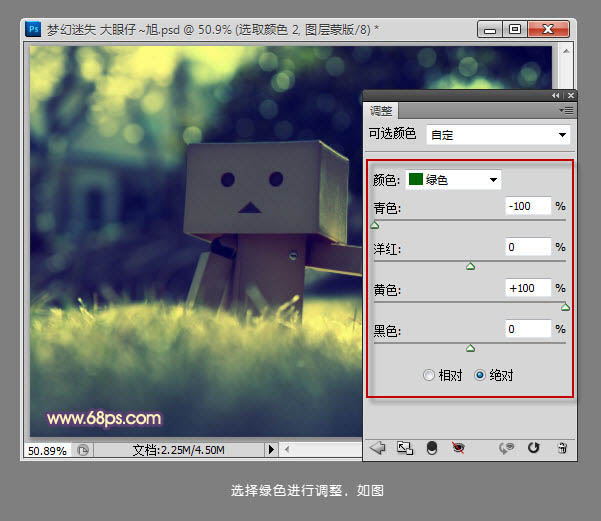Image resolution: width=601 pixels, height=521 pixels.
Task: Click the clip to layer circle icon
Action: tap(432, 448)
